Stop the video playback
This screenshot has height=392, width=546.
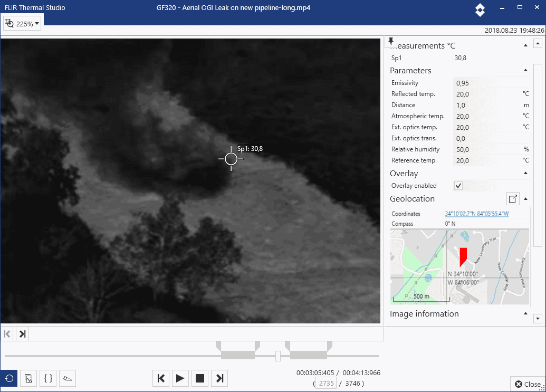(200, 378)
